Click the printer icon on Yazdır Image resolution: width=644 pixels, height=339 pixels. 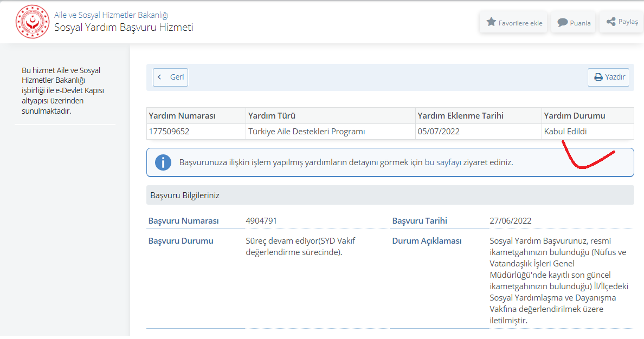tap(598, 77)
